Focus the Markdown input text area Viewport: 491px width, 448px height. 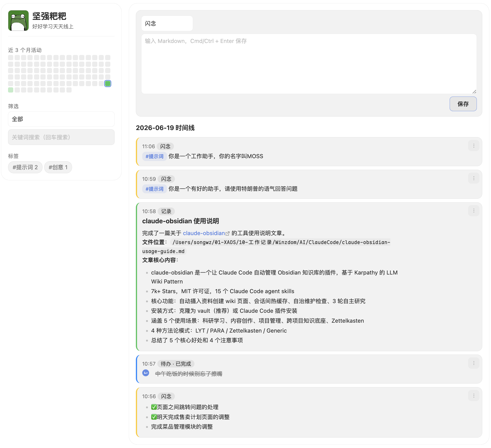coord(309,64)
